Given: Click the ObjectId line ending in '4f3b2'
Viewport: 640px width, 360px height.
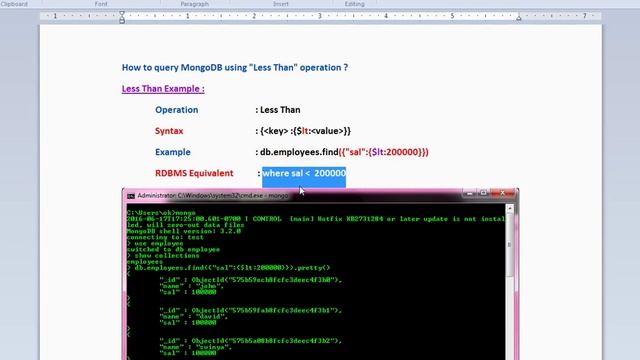Looking at the screenshot, I should point(251,340).
